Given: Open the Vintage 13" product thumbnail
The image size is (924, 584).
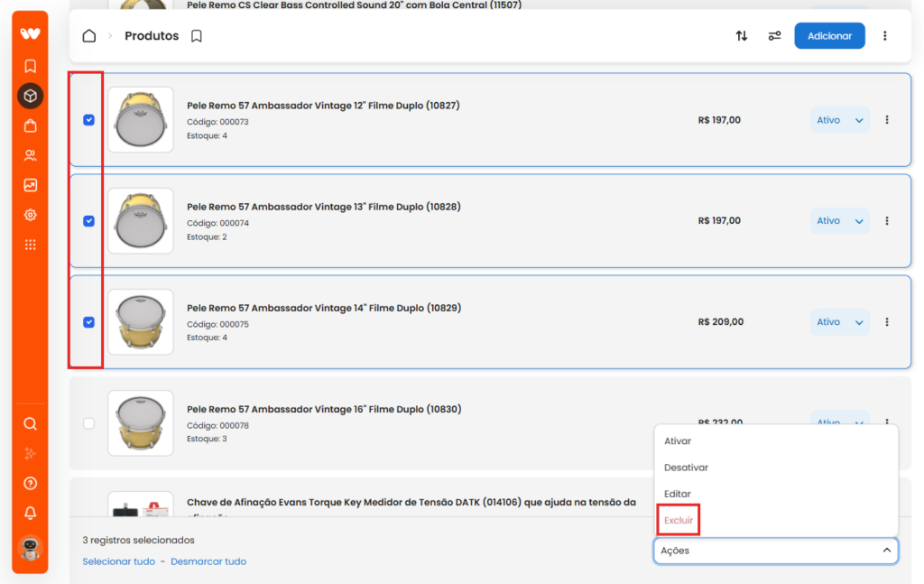Looking at the screenshot, I should point(141,221).
